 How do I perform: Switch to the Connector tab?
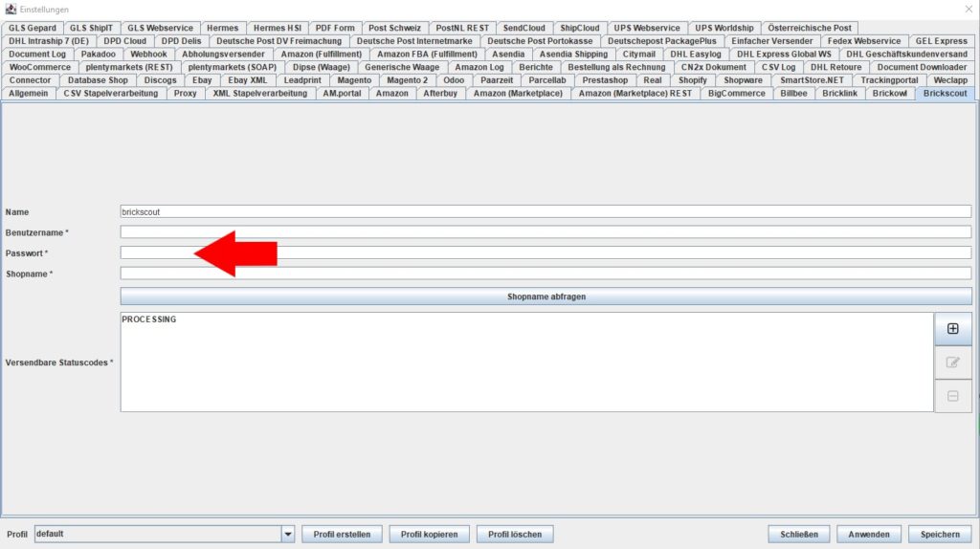pos(30,80)
